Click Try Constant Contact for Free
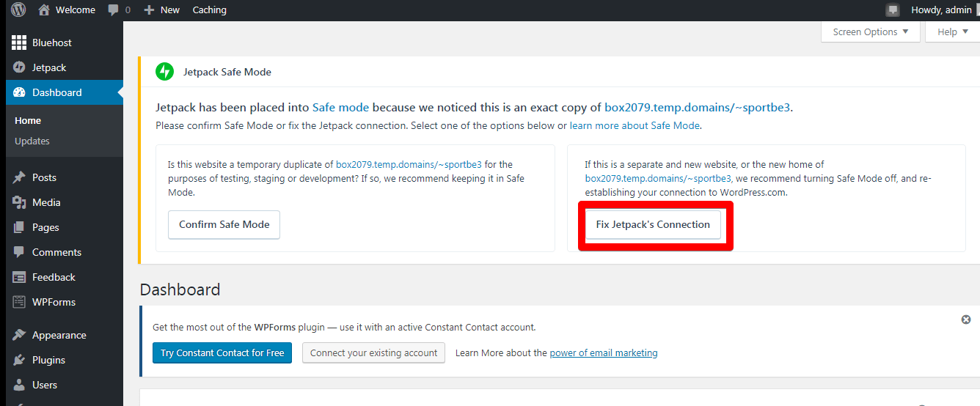980x406 pixels. pos(222,353)
